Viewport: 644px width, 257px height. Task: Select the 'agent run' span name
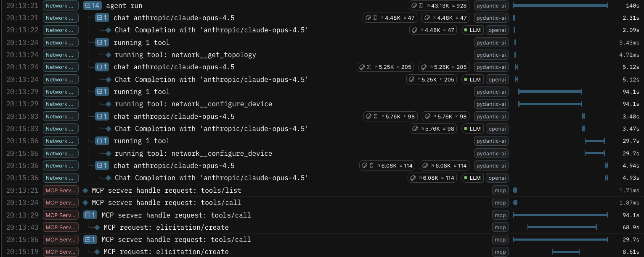pos(124,5)
